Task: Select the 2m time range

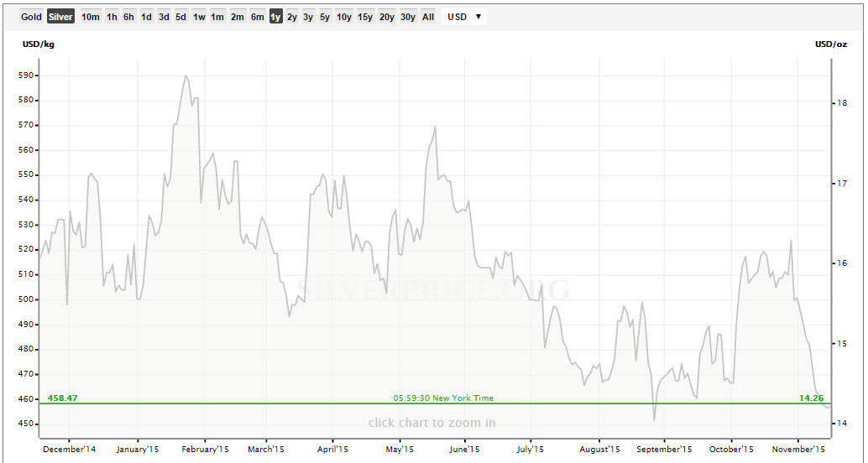Action: 238,17
